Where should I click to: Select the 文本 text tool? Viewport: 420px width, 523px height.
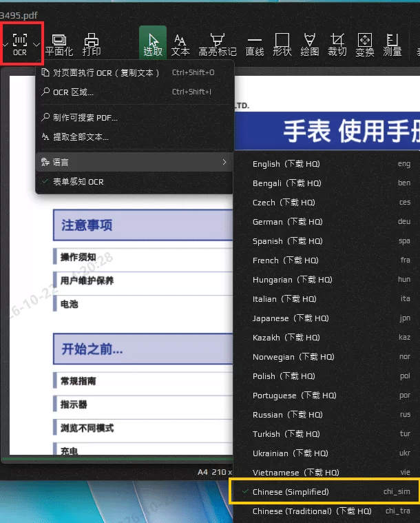coord(180,45)
